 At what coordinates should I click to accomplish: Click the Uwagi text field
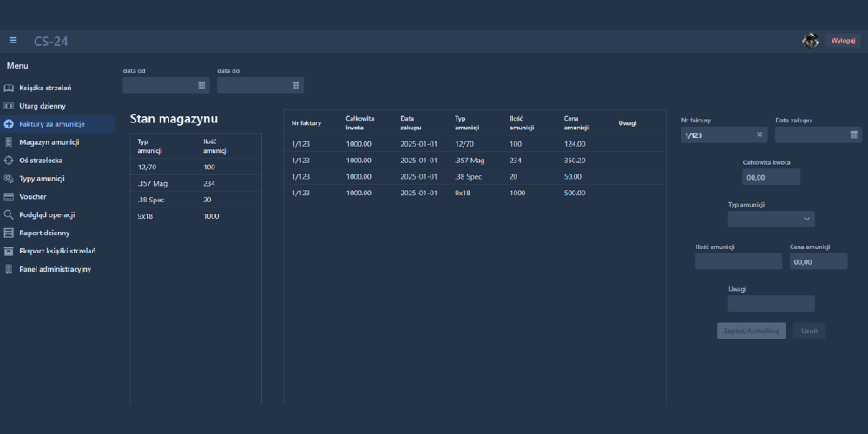771,304
